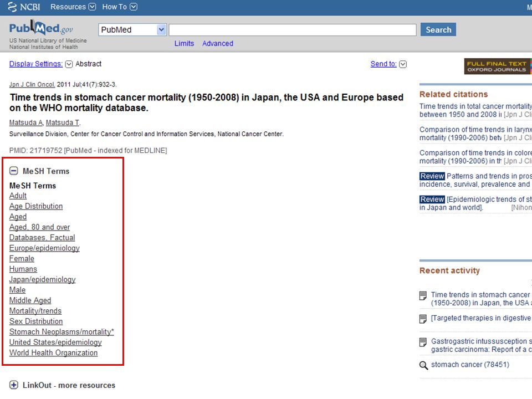This screenshot has height=399, width=532.
Task: Click the NCBI logo icon
Action: coord(12,7)
